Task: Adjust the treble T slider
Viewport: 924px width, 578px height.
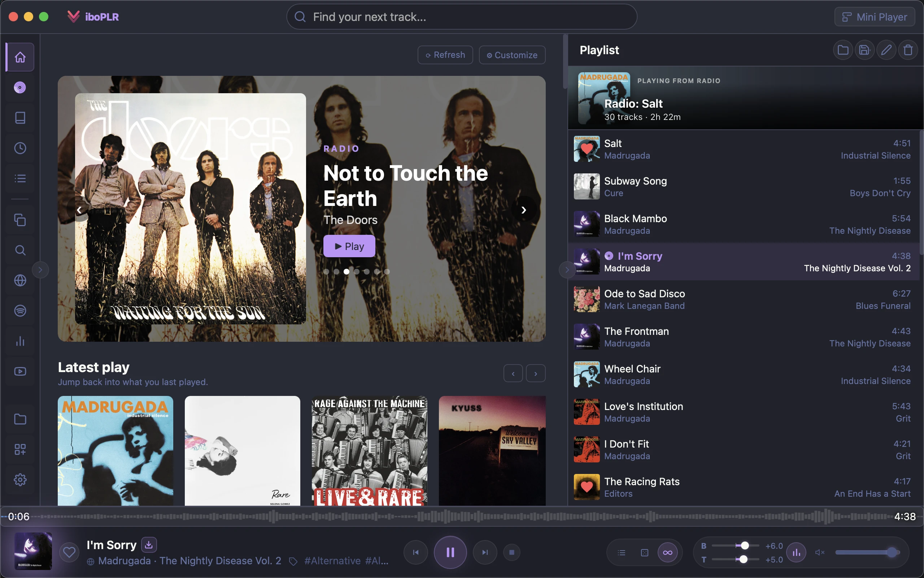Action: [735, 559]
